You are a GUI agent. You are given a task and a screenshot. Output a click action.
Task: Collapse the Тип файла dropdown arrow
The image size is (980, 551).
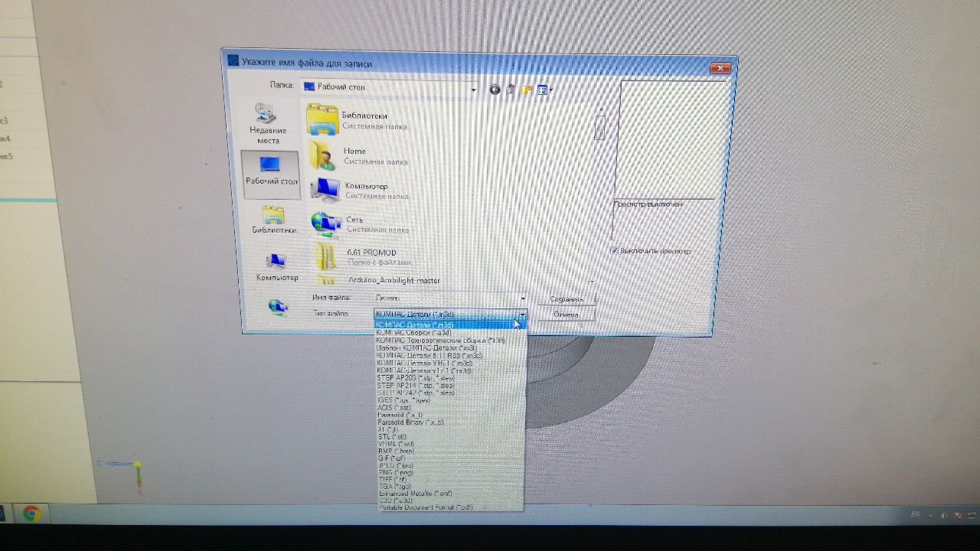pos(522,315)
